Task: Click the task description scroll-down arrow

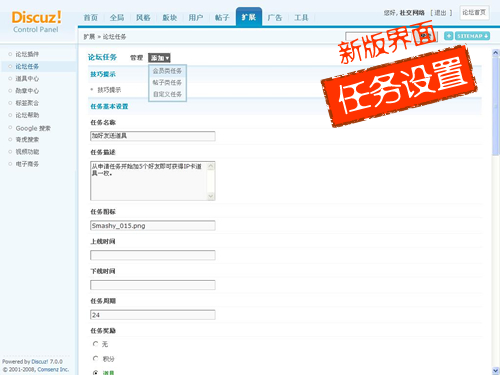Action: click(211, 196)
